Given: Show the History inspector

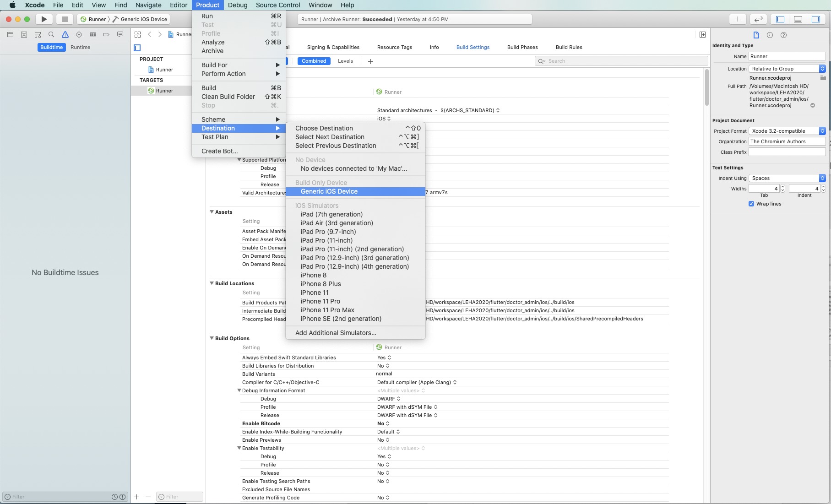Looking at the screenshot, I should (770, 35).
